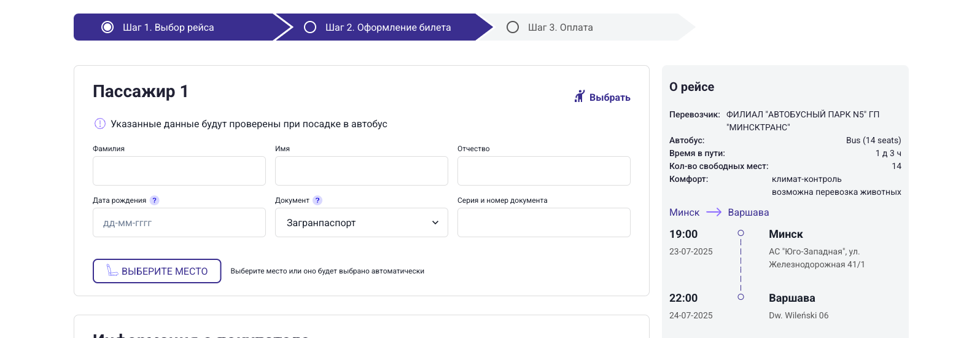The height and width of the screenshot is (338, 980).
Task: Focus the Серия и номер документа field
Action: coord(543,222)
